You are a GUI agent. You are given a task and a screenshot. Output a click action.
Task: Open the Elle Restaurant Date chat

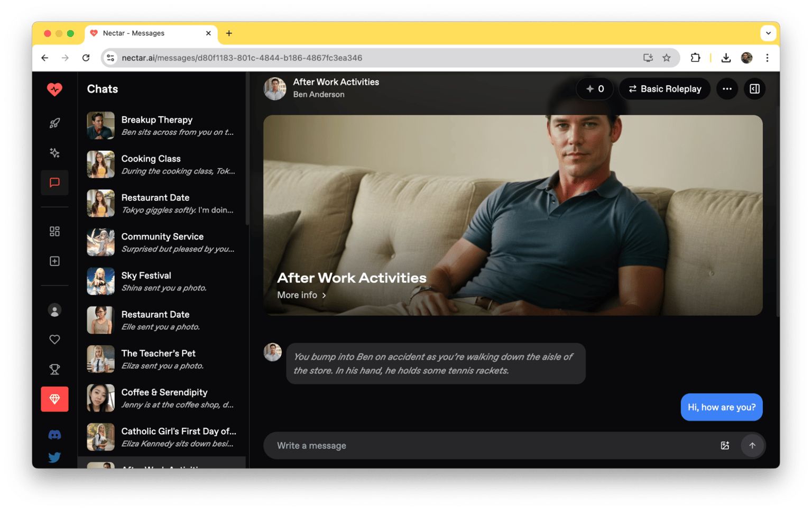click(162, 321)
